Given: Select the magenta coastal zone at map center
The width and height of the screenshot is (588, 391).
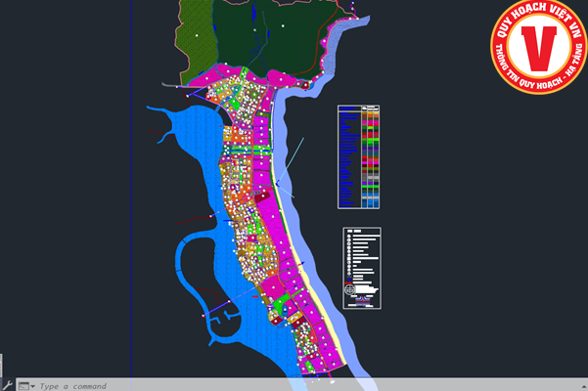Looking at the screenshot, I should (286, 244).
